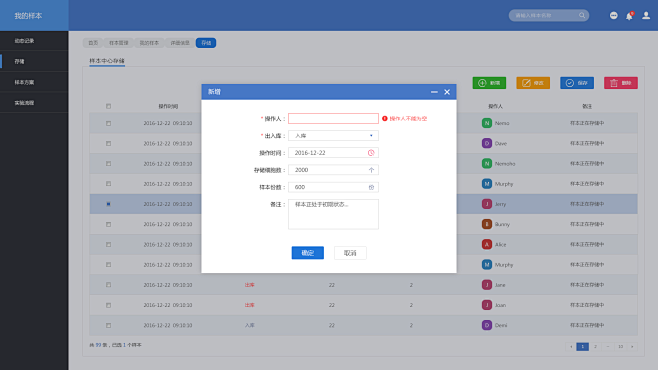Click the 取消 cancel button
658x370 pixels.
click(350, 253)
